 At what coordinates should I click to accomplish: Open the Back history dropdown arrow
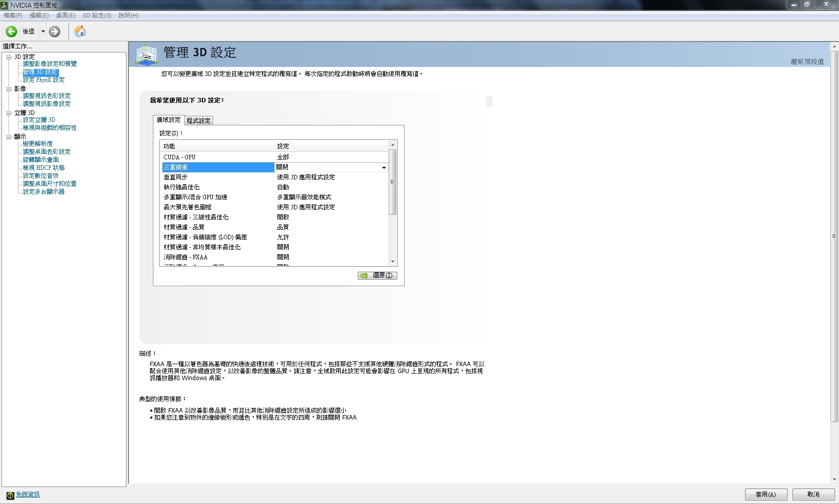(x=43, y=31)
